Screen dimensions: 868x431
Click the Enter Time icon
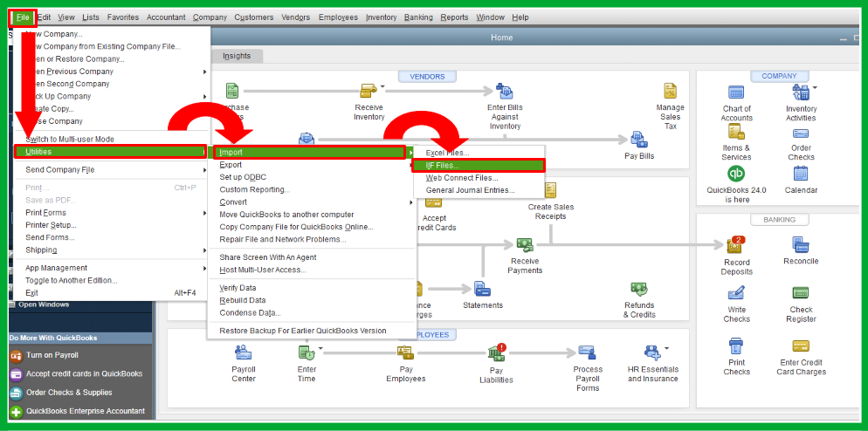307,352
